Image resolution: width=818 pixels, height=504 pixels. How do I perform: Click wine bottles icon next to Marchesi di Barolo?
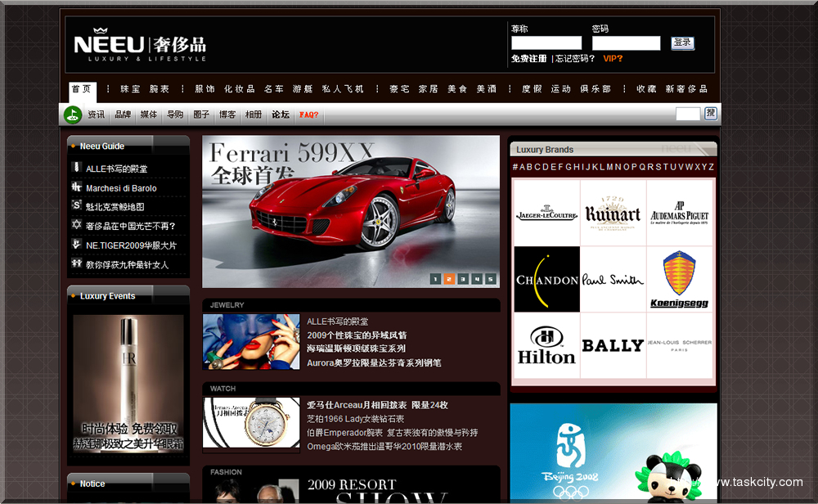click(77, 187)
